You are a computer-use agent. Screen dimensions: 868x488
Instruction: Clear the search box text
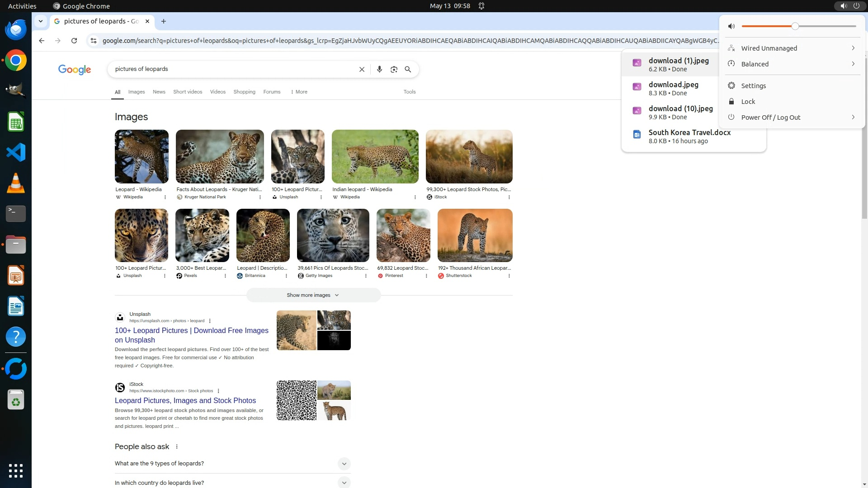point(362,69)
